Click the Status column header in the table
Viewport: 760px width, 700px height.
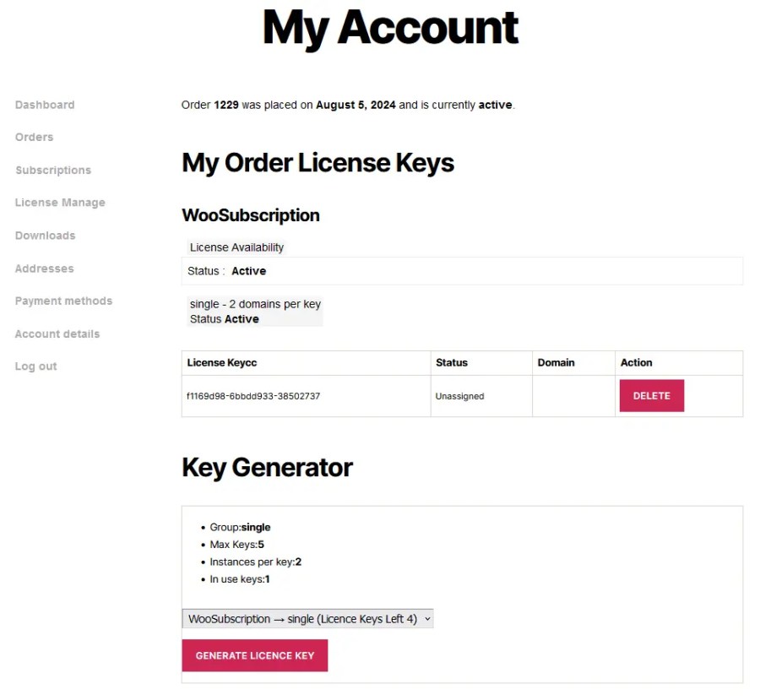point(452,362)
